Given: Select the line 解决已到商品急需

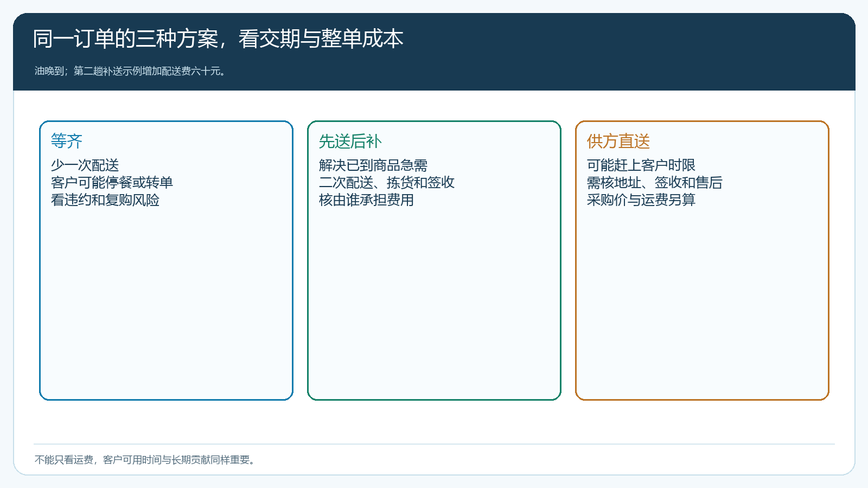Looking at the screenshot, I should click(373, 165).
